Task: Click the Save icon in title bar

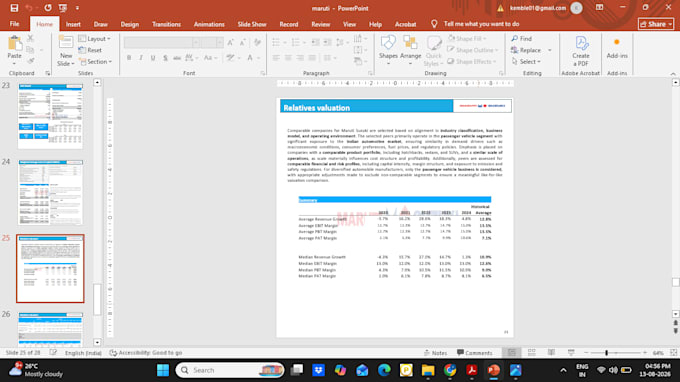Action: click(14, 8)
